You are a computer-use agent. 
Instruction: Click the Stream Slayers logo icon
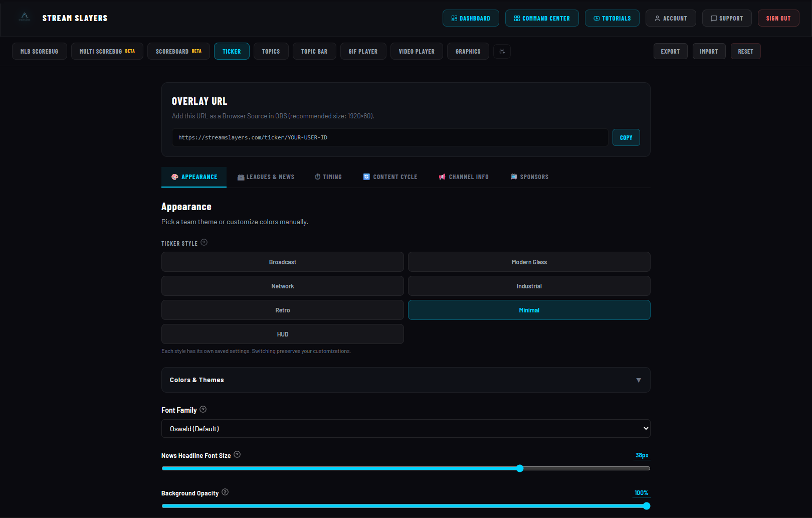tap(25, 17)
